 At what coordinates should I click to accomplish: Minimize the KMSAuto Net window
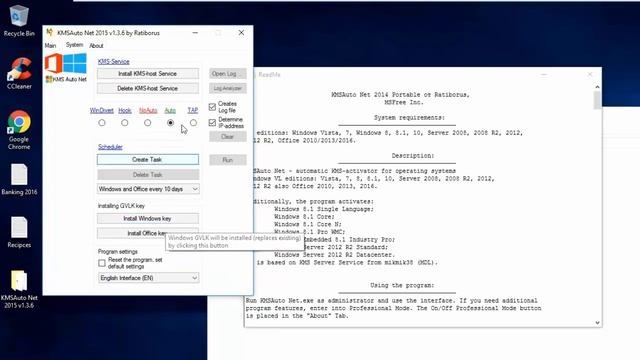pos(195,33)
